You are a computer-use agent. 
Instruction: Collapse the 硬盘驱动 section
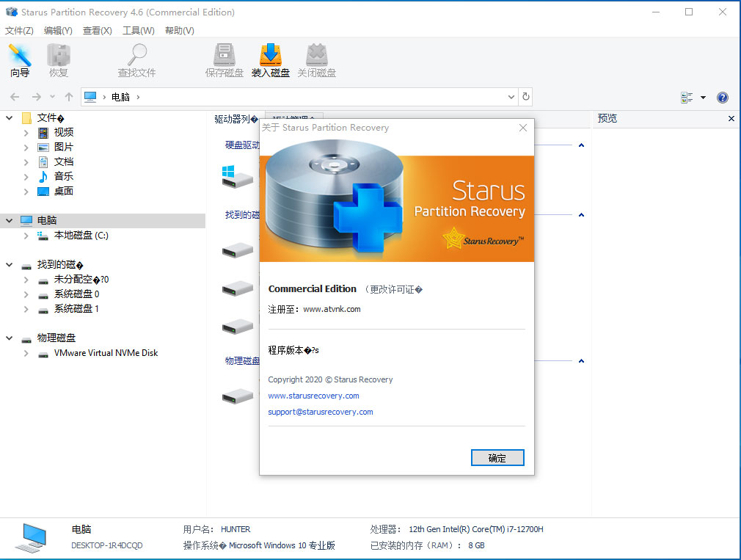pos(581,145)
